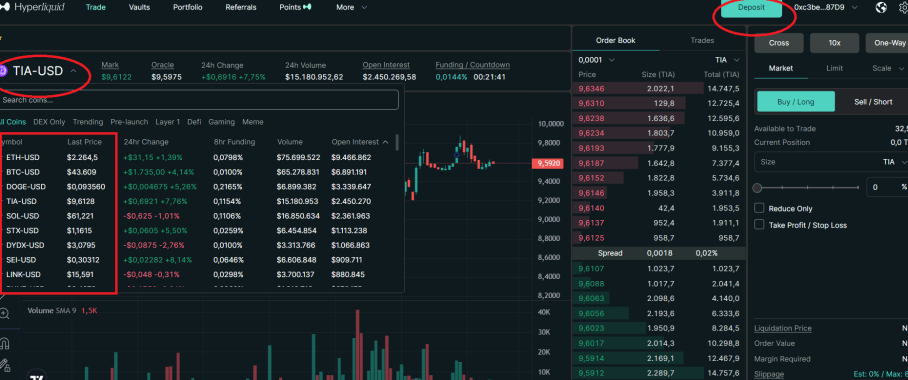
Task: Click the Liquidation Price label
Action: point(782,328)
